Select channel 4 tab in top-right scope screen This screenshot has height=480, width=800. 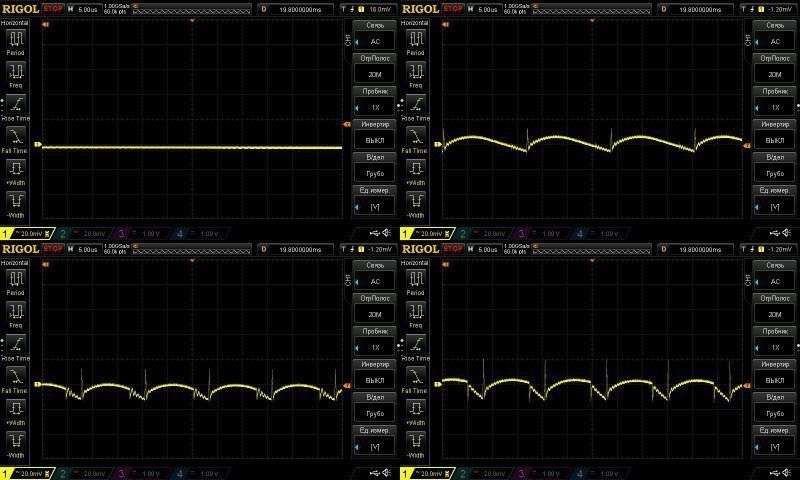point(602,234)
